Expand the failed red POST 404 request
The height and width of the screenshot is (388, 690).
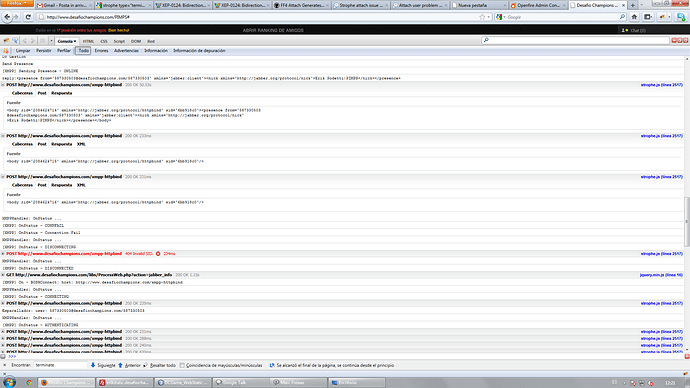3,254
